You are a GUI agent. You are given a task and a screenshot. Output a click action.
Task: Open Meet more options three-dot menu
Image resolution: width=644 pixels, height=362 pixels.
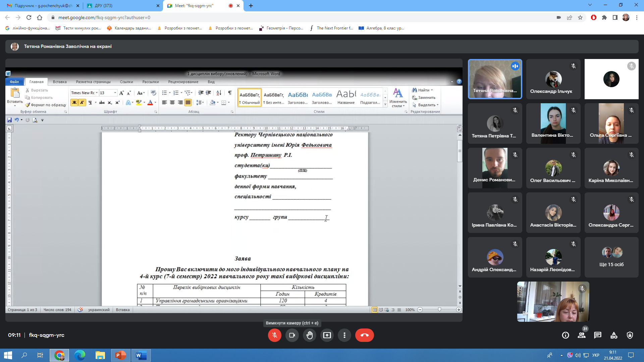[344, 335]
